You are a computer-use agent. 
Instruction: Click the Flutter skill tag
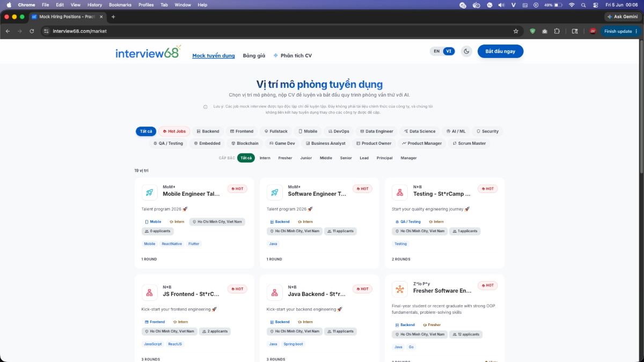tap(194, 244)
